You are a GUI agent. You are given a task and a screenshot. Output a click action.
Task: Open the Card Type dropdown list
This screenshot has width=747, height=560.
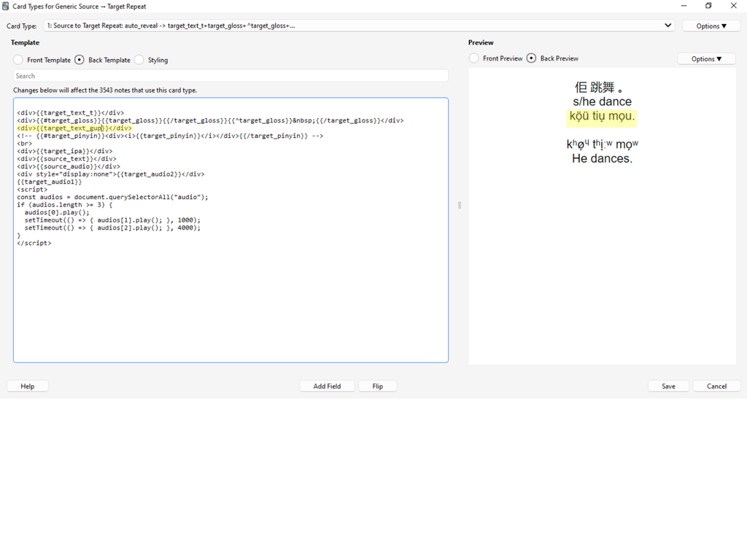359,26
